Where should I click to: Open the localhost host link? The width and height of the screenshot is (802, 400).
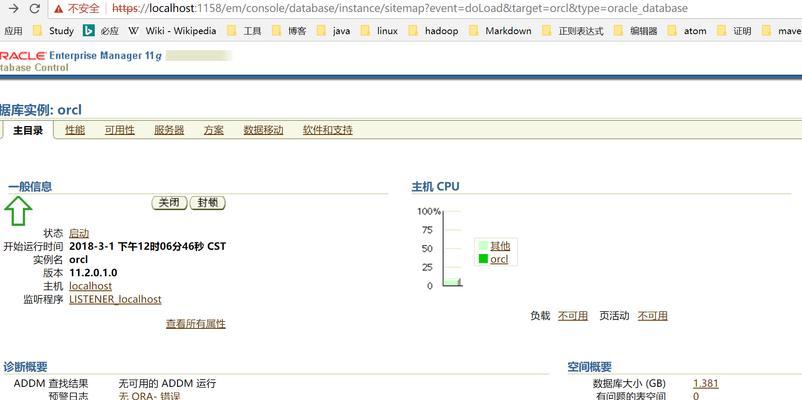[91, 286]
